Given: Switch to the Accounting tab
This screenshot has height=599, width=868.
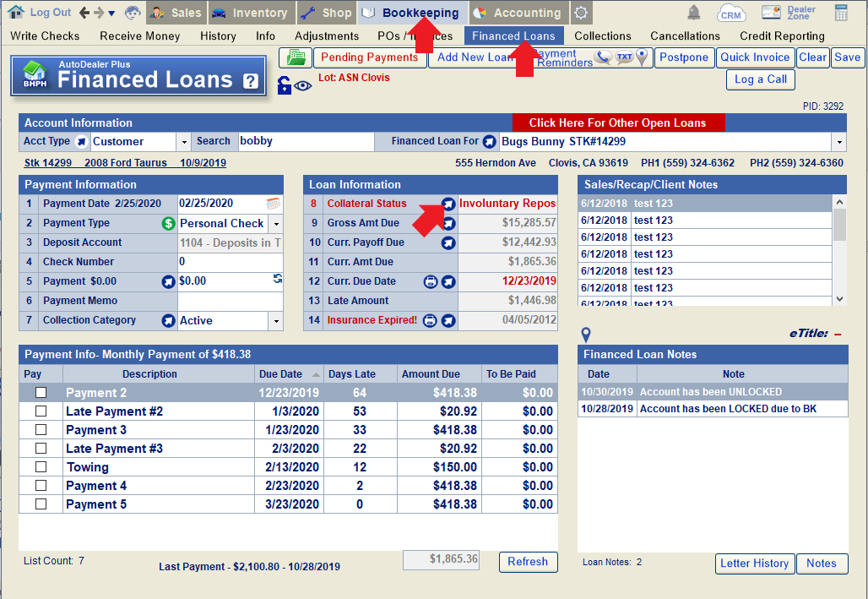Looking at the screenshot, I should [x=518, y=13].
